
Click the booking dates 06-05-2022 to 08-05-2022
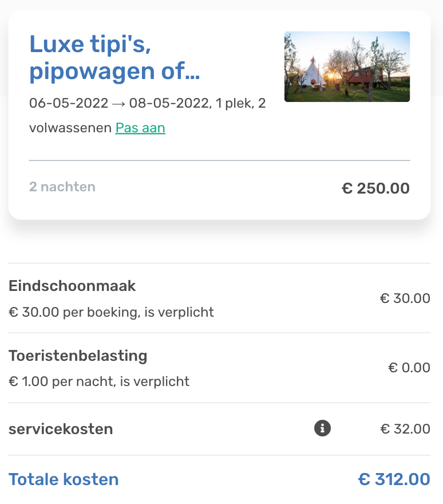coord(119,104)
